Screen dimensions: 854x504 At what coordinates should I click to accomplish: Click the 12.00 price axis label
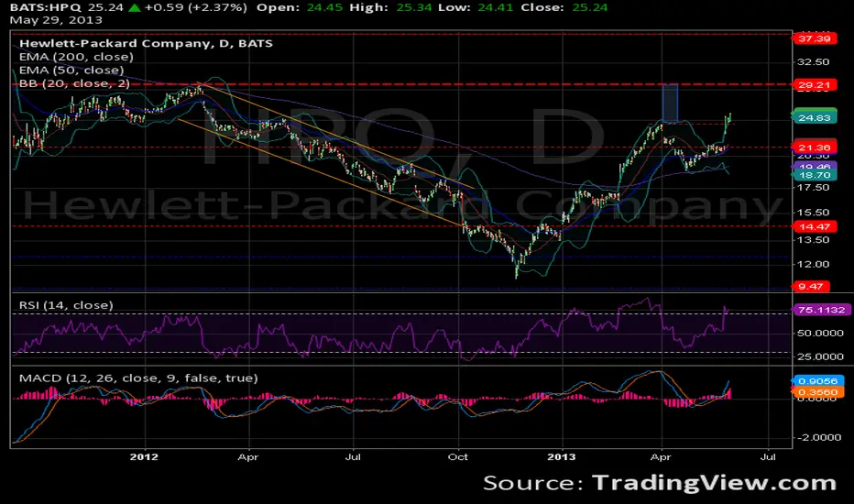(813, 264)
